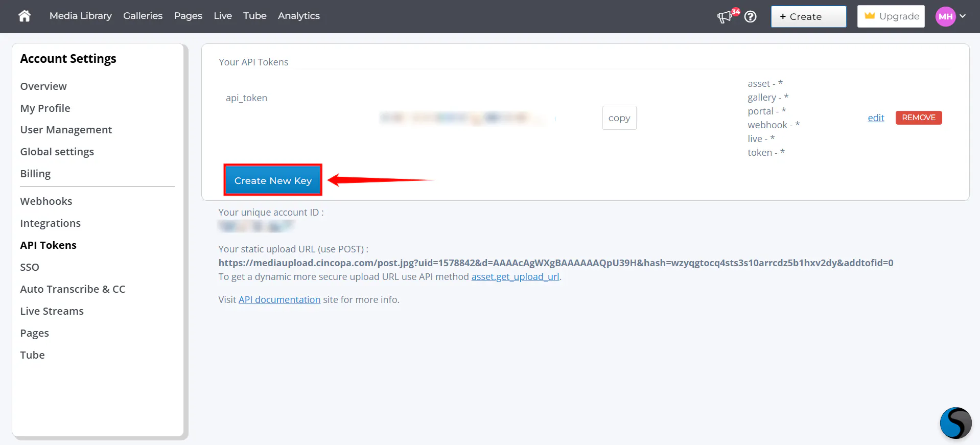Click the api_token name label
980x445 pixels.
click(246, 98)
